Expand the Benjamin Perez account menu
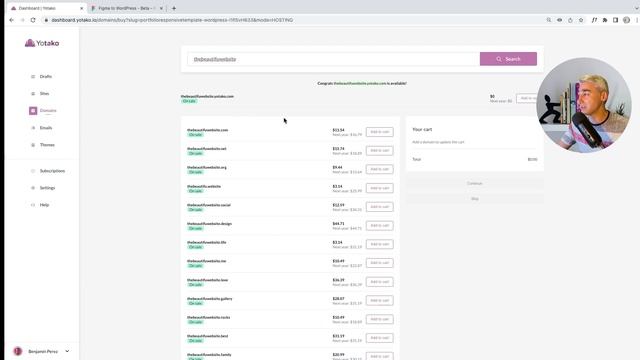Screen dimensions: 640x360 [67, 351]
